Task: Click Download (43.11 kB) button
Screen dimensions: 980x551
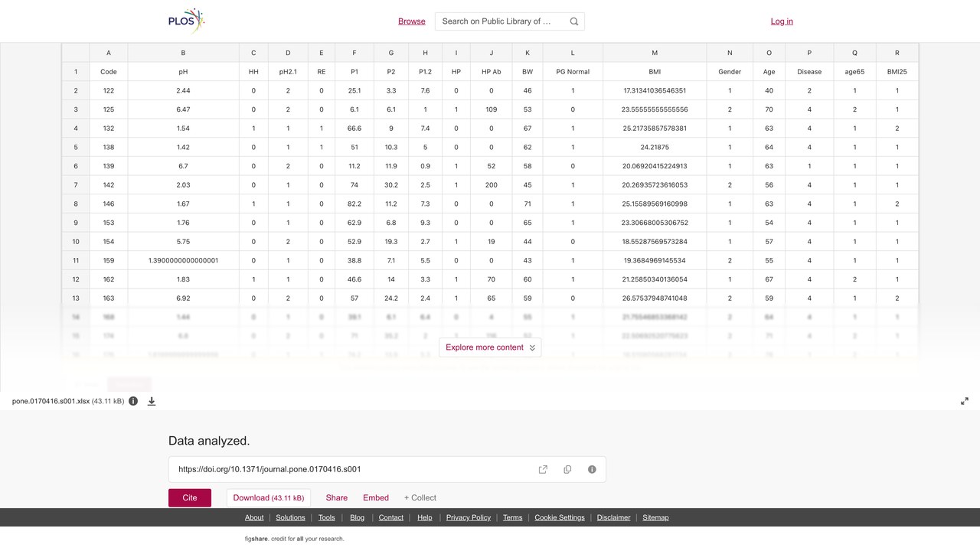Action: (269, 497)
